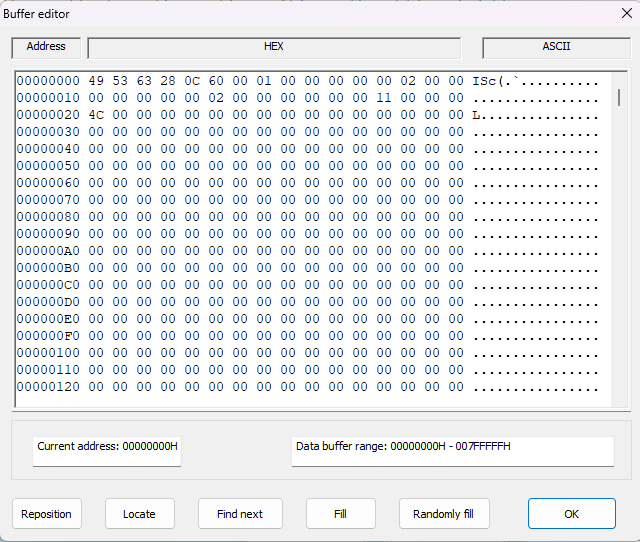Image resolution: width=640 pixels, height=542 pixels.
Task: Click address label 000000D0
Action: (x=48, y=302)
